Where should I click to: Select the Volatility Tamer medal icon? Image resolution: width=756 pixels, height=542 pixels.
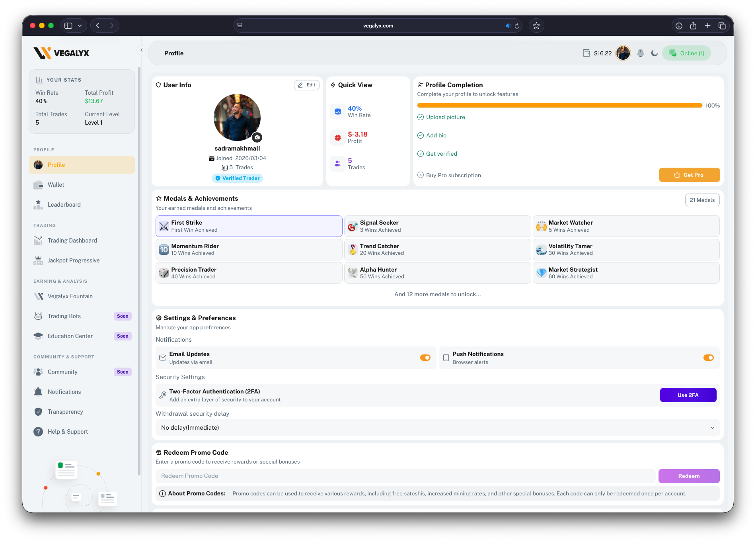541,250
